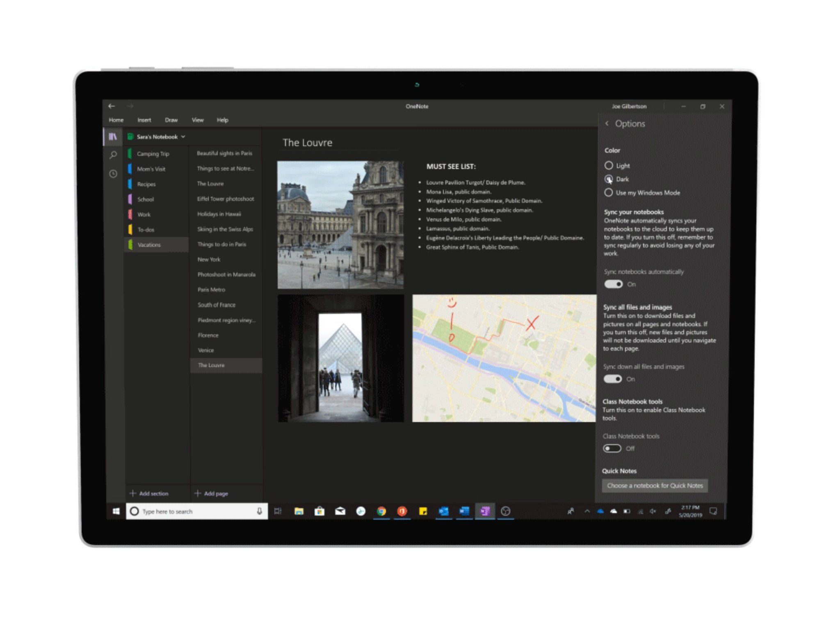The image size is (840, 630).
Task: Open Task View in the taskbar
Action: [278, 511]
